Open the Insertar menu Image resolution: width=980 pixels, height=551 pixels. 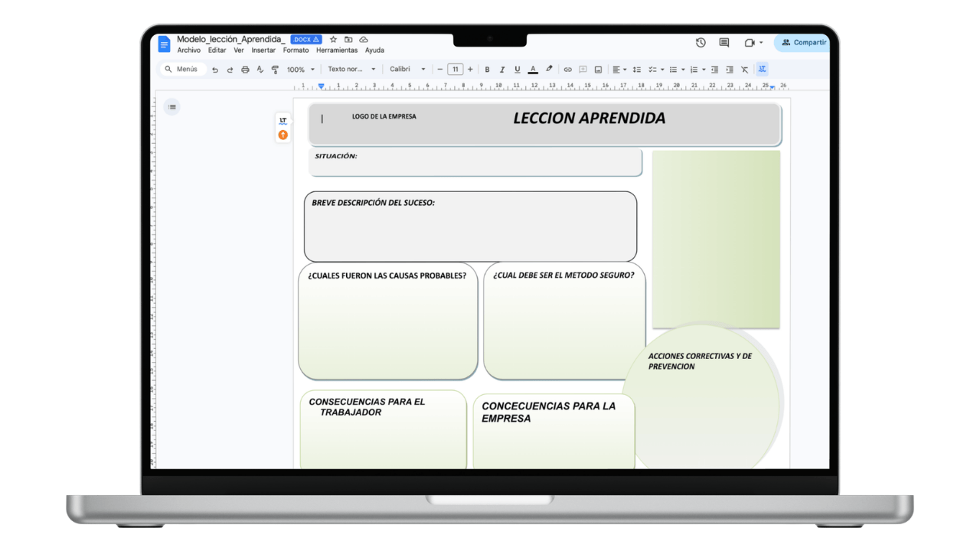coord(263,49)
